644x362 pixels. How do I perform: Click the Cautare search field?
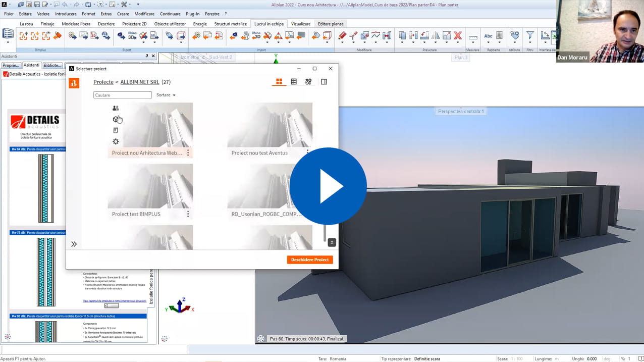point(123,95)
